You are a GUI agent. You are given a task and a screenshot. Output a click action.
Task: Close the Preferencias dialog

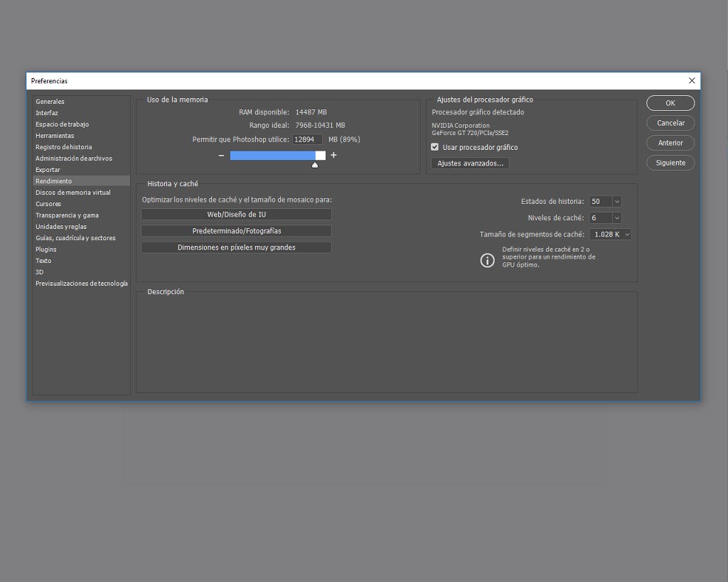click(692, 81)
